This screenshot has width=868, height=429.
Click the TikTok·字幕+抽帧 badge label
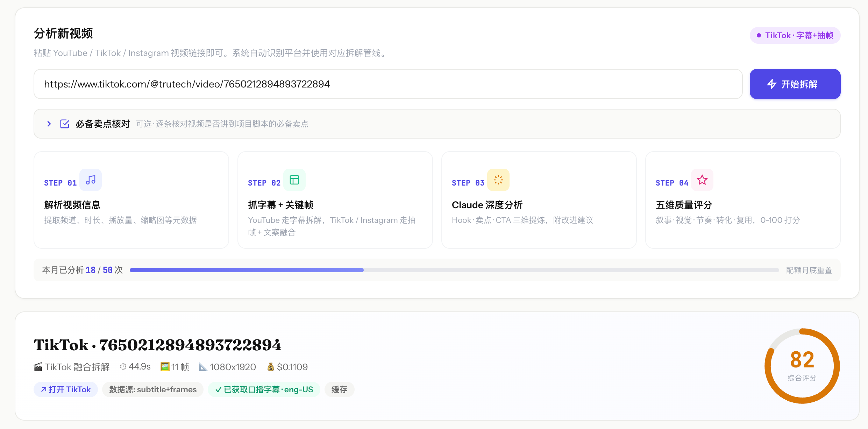click(799, 35)
